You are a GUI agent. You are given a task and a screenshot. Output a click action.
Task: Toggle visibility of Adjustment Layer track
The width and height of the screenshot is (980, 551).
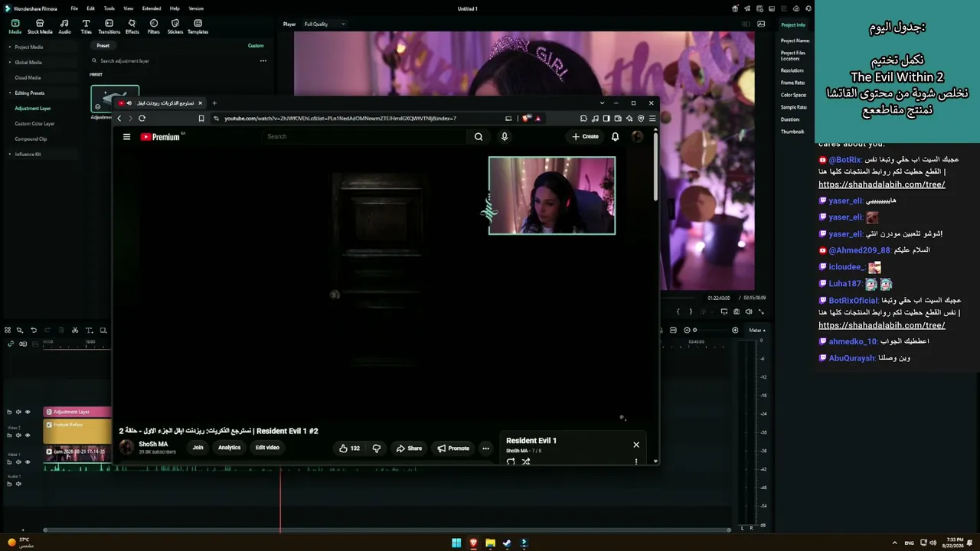[x=28, y=412]
